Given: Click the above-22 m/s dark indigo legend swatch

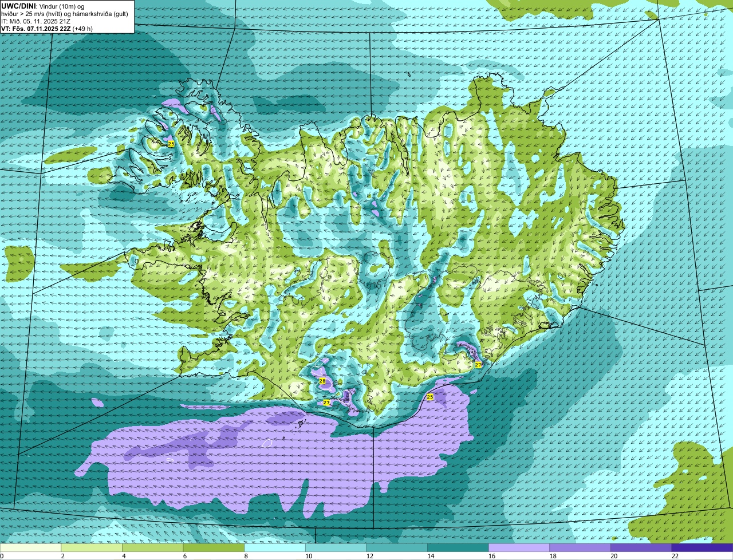Looking at the screenshot, I should coord(702,548).
